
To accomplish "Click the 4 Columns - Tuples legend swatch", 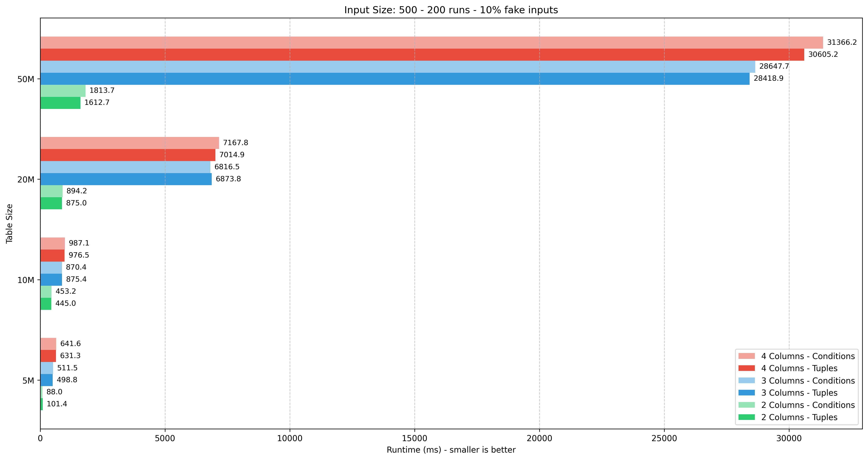I will (x=746, y=368).
